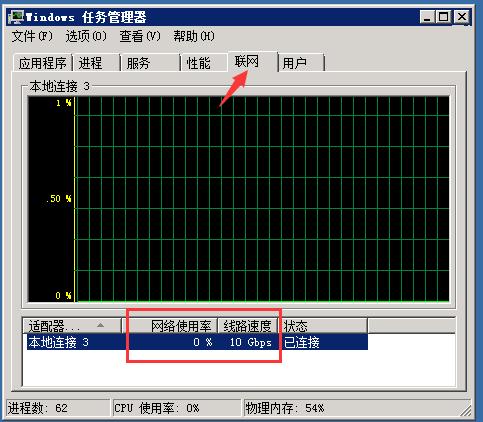This screenshot has height=422, width=483.
Task: Open the 文件(F) menu
Action: 32,36
